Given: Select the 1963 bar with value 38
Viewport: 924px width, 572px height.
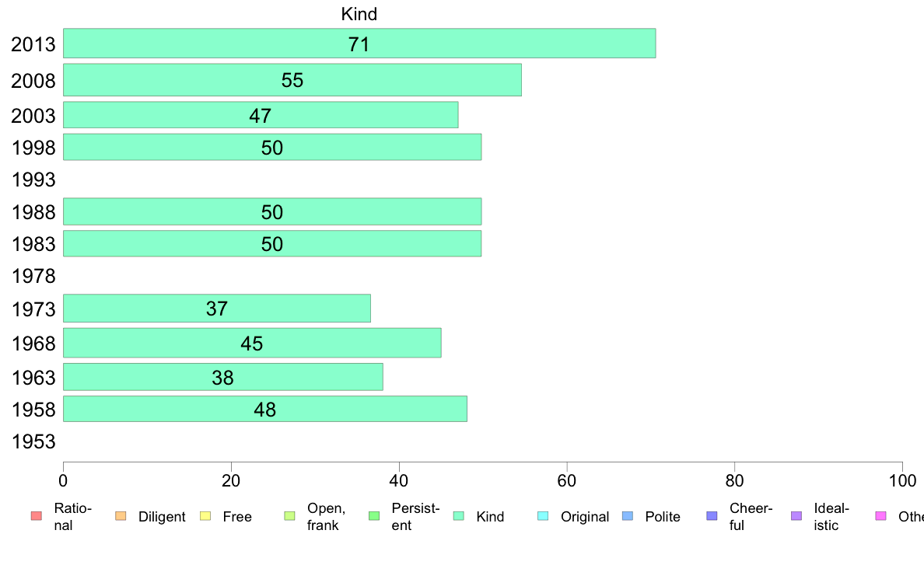Looking at the screenshot, I should point(222,377).
